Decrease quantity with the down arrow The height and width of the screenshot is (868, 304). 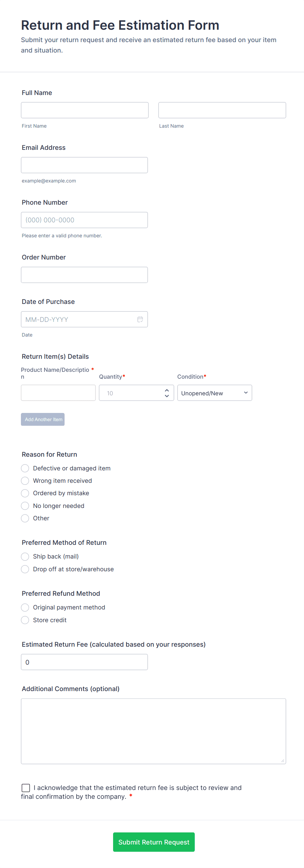(167, 396)
